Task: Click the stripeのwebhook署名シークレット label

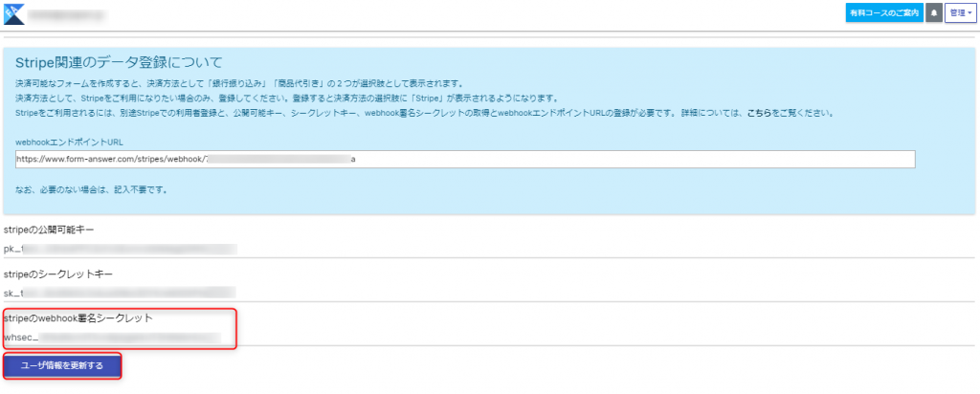Action: click(x=78, y=318)
